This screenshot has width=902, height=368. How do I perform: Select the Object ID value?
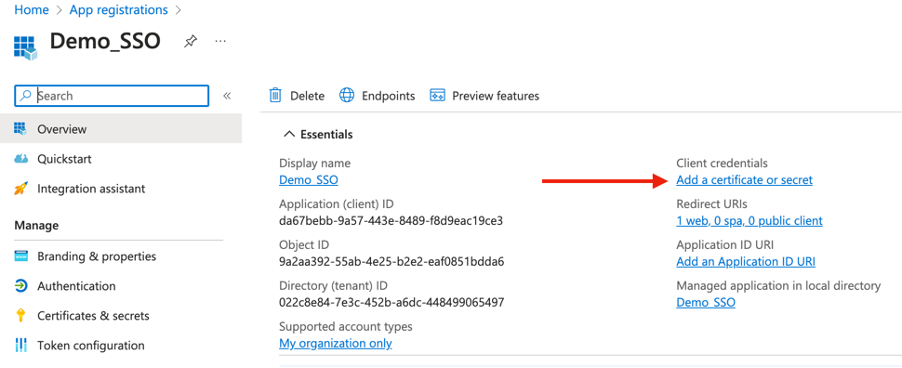tap(392, 262)
